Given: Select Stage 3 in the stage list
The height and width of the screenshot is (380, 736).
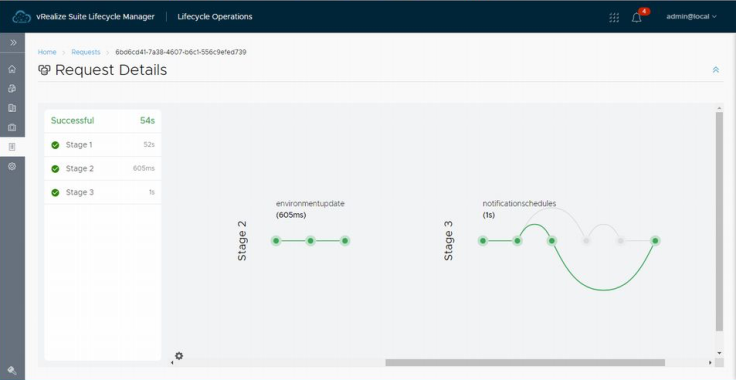Looking at the screenshot, I should [x=103, y=192].
